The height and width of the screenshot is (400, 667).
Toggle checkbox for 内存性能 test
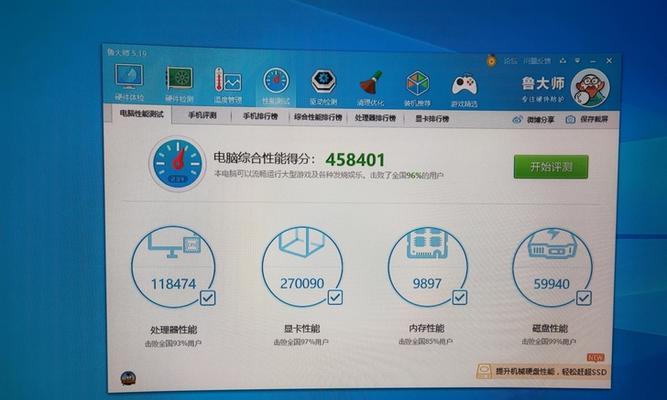[x=459, y=297]
